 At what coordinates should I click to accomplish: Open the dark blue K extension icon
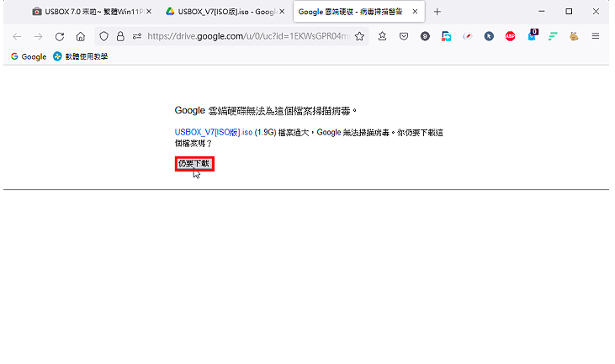[489, 36]
